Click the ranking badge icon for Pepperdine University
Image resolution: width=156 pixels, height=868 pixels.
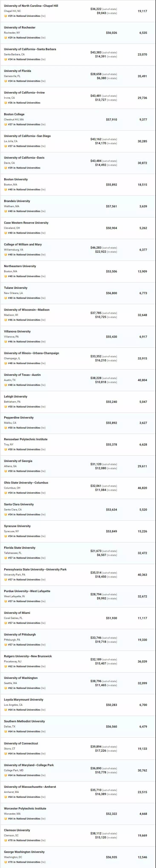point(6,428)
